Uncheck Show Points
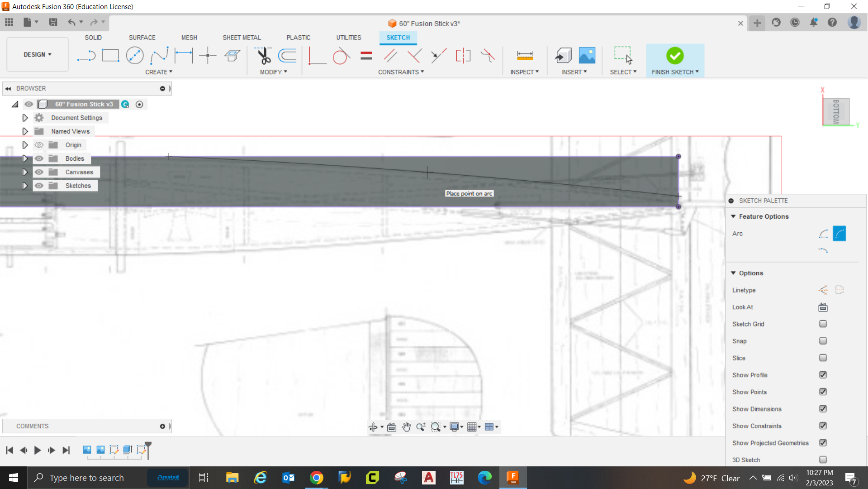Viewport: 868px width, 489px height. pyautogui.click(x=823, y=392)
